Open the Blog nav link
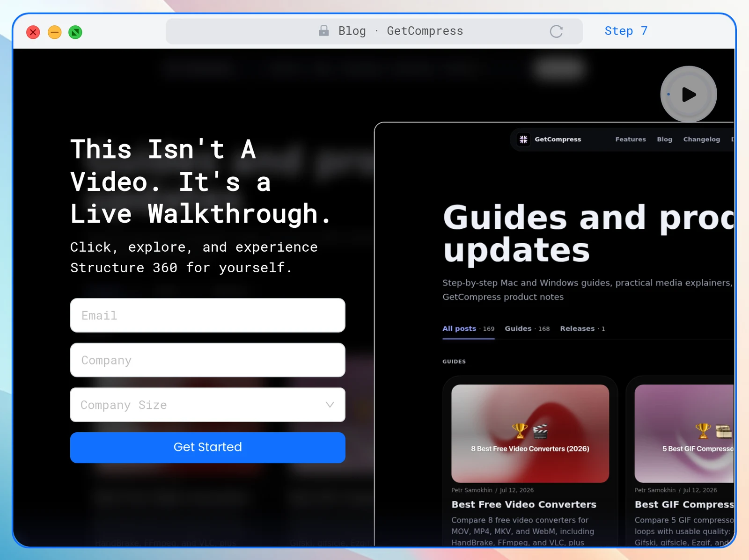749x560 pixels. point(664,139)
